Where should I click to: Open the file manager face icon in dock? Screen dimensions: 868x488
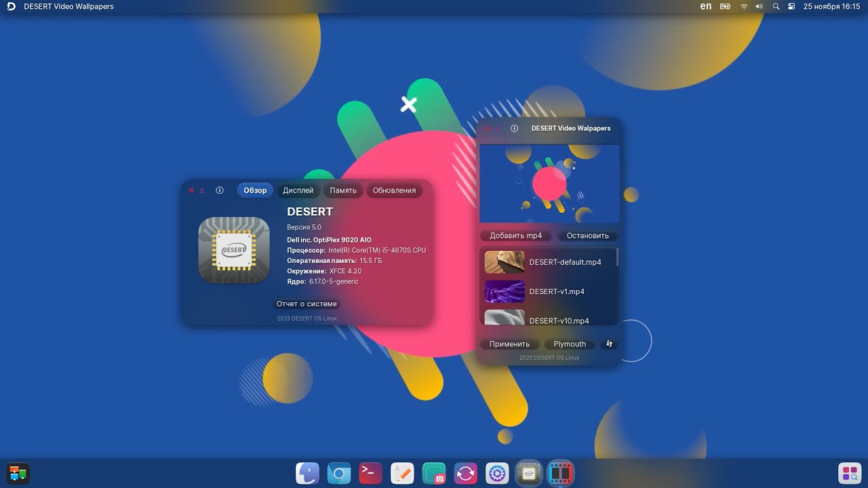pyautogui.click(x=308, y=474)
